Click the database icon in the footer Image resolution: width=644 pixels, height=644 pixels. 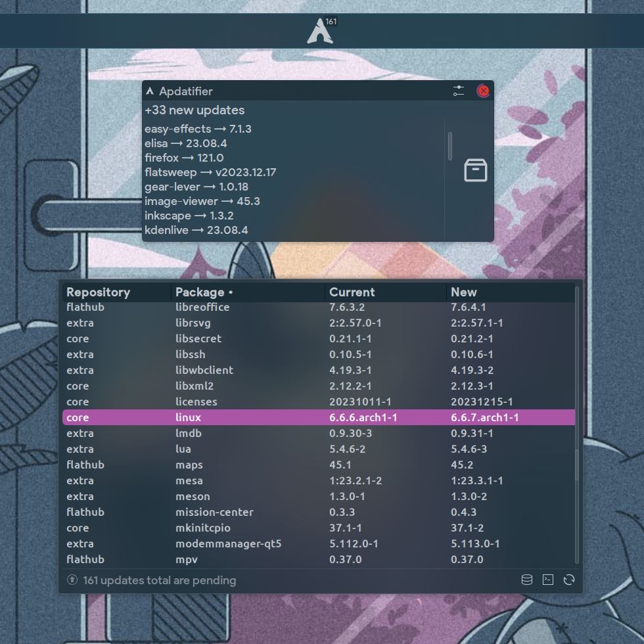pyautogui.click(x=527, y=580)
